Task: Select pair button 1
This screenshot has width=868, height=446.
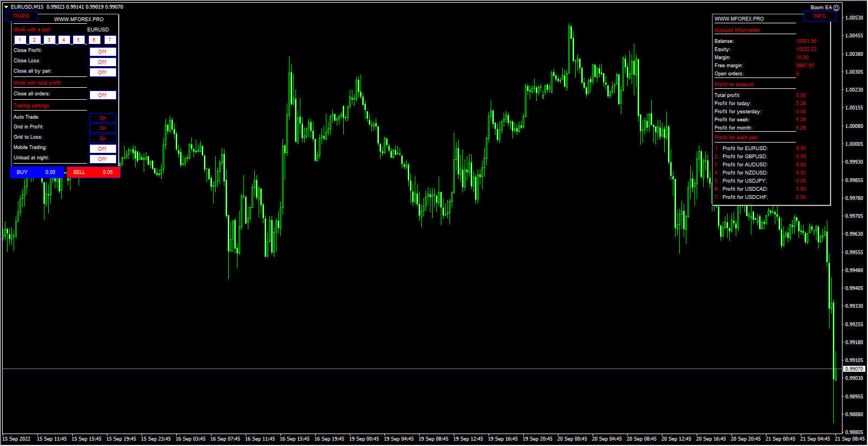Action: pyautogui.click(x=20, y=40)
